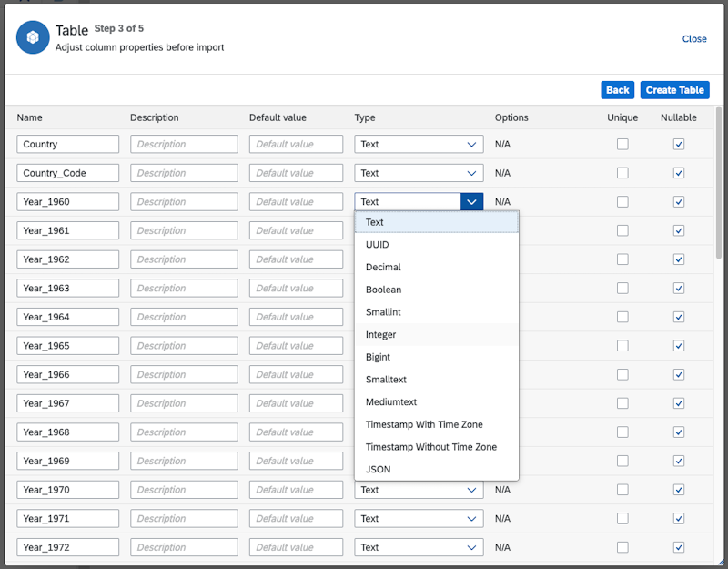Screen dimensions: 728x569
Task: Click the vertical scrollbar of the table
Action: click(x=719, y=183)
